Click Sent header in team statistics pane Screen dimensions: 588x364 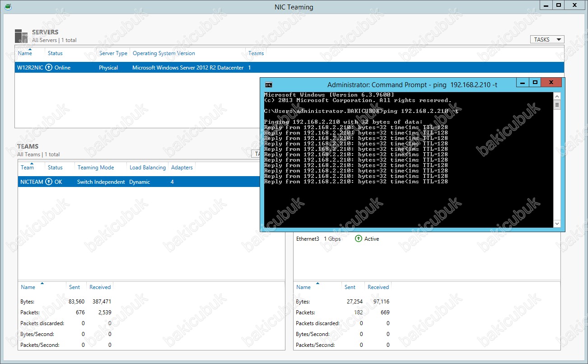pyautogui.click(x=75, y=287)
